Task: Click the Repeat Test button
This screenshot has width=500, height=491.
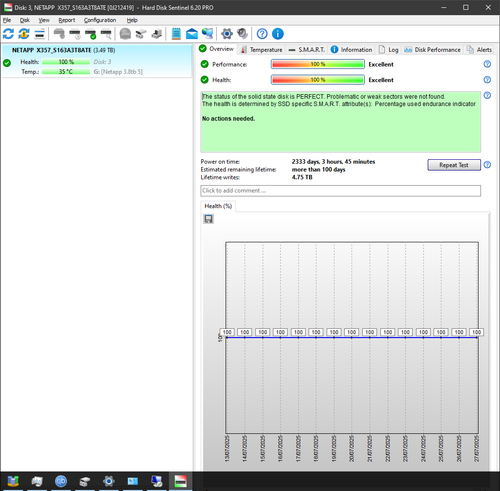Action: pyautogui.click(x=454, y=165)
